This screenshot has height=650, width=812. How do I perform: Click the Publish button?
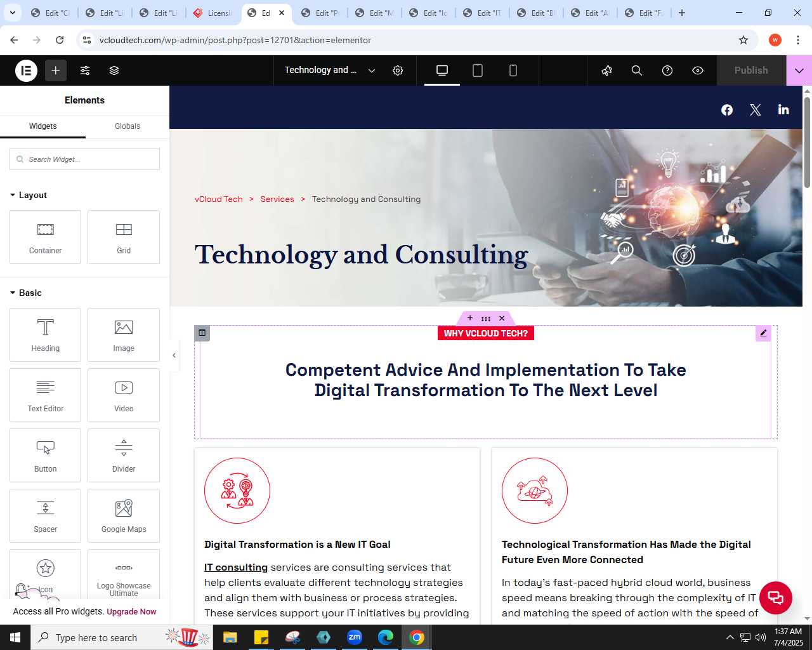(751, 70)
